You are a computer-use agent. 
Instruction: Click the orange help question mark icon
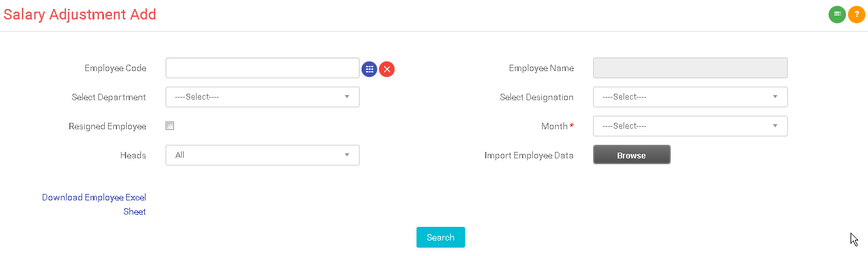click(856, 14)
